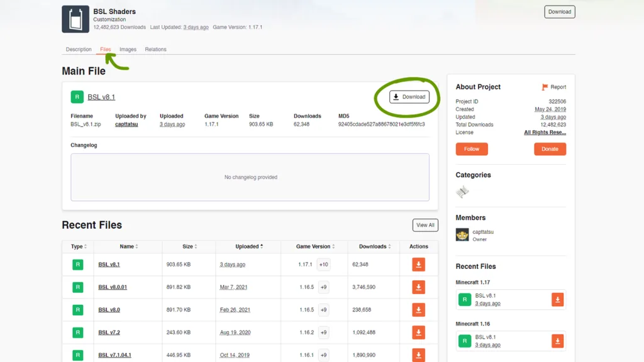Switch to the Description tab

(x=79, y=49)
